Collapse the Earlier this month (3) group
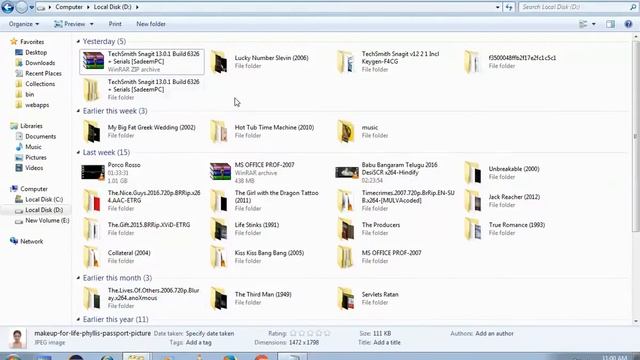 click(x=78, y=278)
